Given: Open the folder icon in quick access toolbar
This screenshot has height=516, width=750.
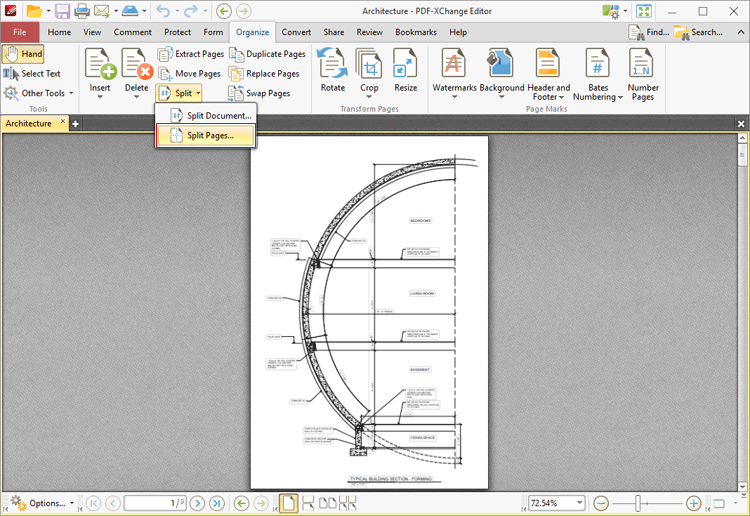Looking at the screenshot, I should tap(33, 11).
